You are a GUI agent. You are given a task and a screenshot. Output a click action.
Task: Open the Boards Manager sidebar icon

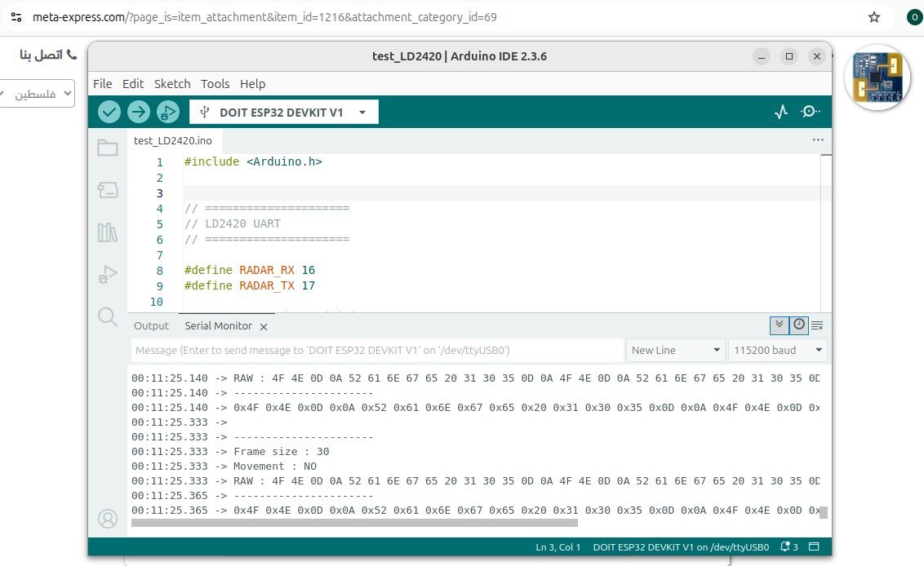(107, 190)
